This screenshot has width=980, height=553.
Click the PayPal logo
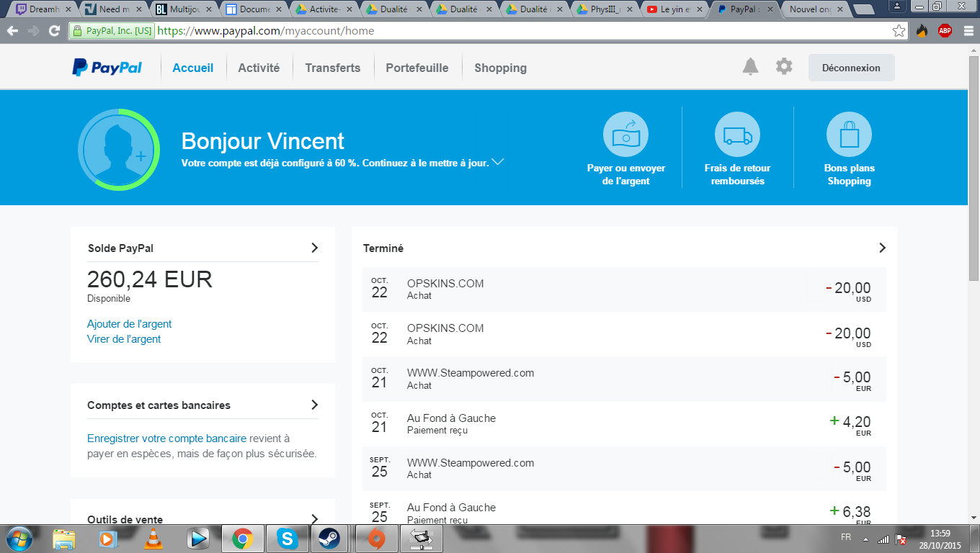pos(107,68)
